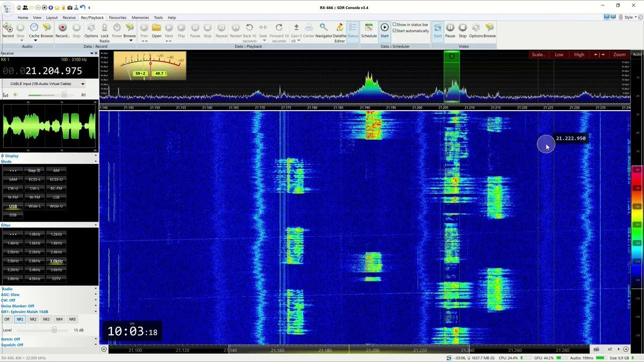644x362 pixels.
Task: Click the S-meter signal gauge
Action: [150, 65]
